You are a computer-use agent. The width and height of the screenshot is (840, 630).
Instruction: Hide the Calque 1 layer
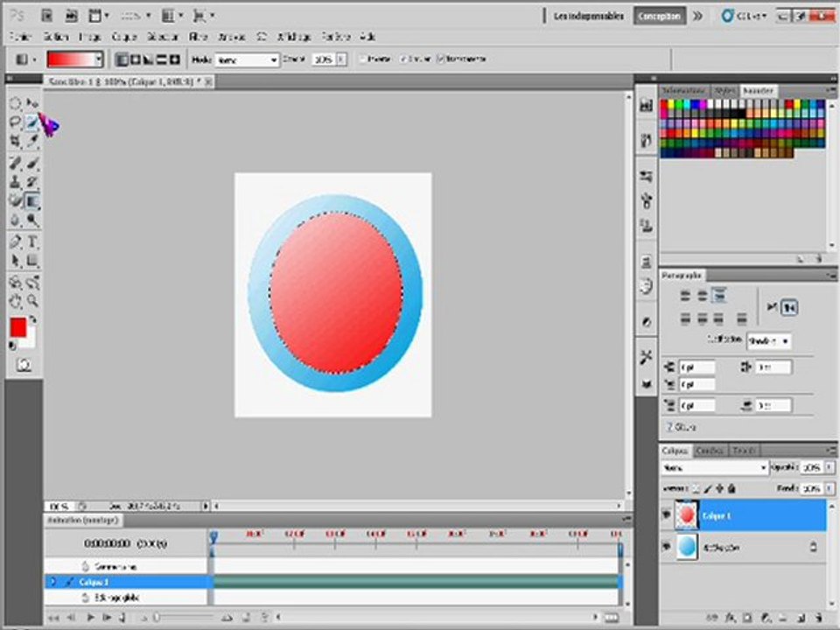pos(667,515)
